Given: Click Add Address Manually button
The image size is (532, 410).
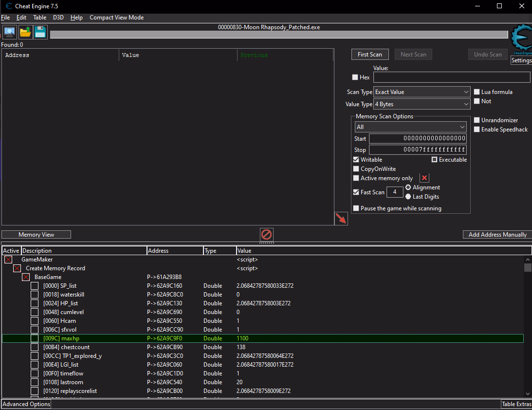Looking at the screenshot, I should point(497,235).
